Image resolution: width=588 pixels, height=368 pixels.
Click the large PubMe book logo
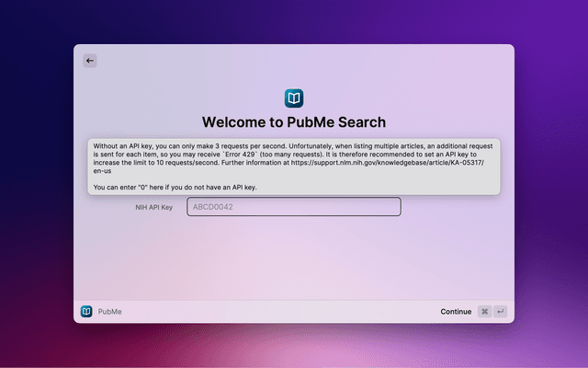(x=294, y=98)
